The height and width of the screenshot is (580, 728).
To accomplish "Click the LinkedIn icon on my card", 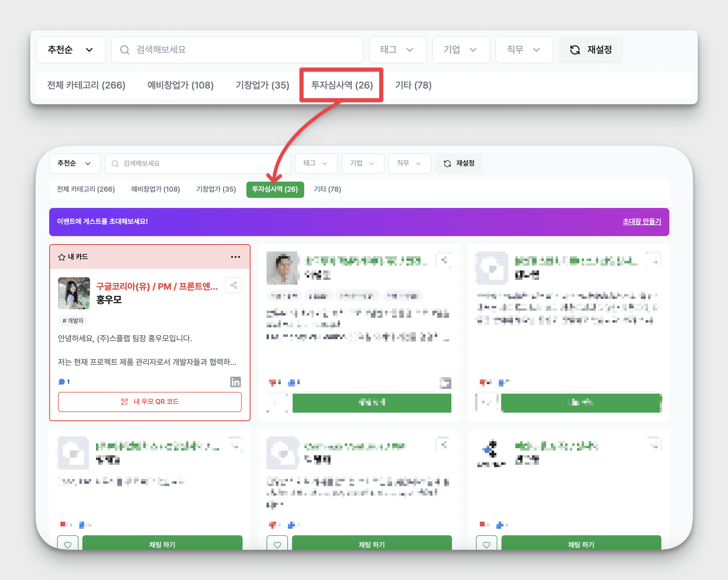I will pyautogui.click(x=235, y=382).
